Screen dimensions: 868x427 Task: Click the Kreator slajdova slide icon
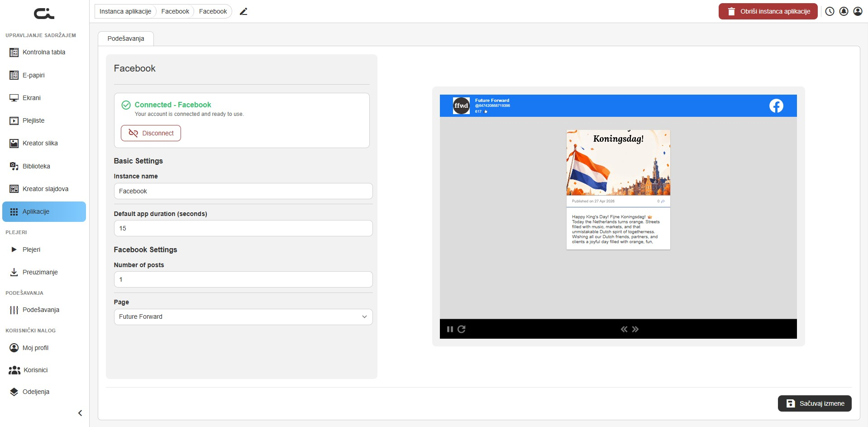point(14,189)
